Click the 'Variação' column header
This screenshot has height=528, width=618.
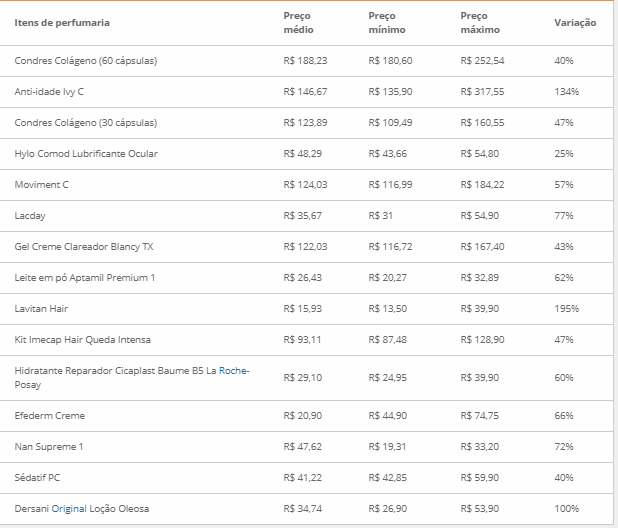coord(575,22)
